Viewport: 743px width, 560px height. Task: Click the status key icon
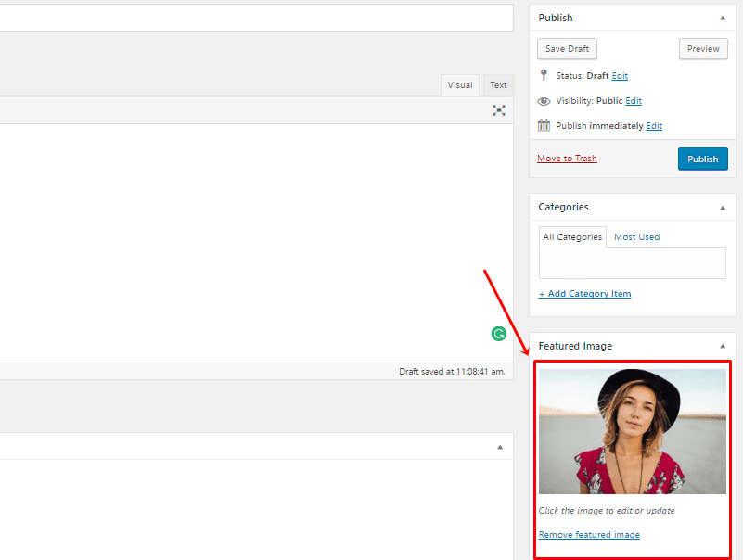pos(544,75)
